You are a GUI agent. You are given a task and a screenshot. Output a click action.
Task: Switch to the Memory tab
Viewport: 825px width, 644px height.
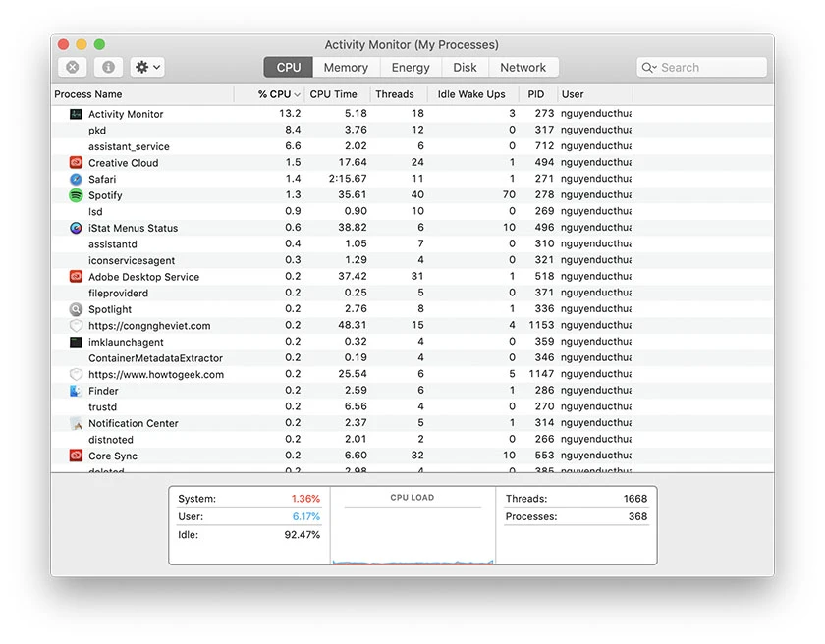tap(346, 68)
